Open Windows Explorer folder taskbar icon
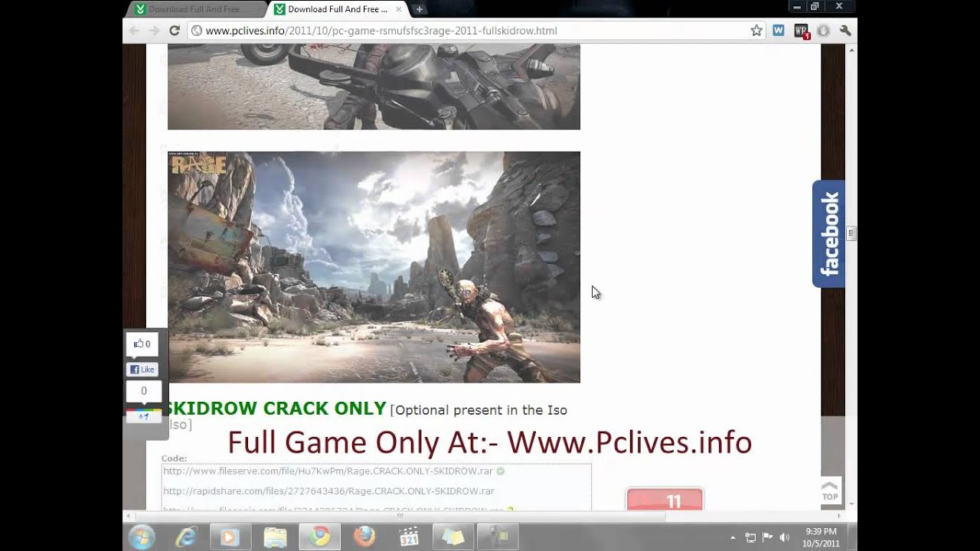Viewport: 980px width, 551px height. coord(275,537)
